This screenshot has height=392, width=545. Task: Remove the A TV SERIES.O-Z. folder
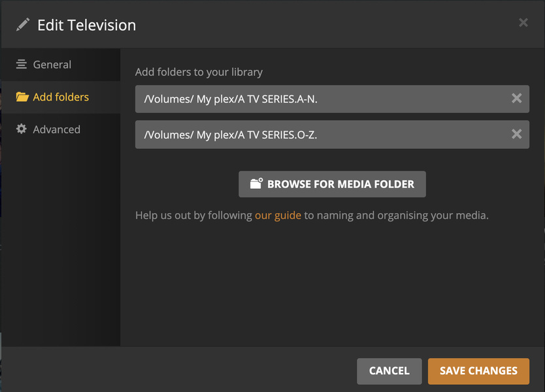coord(516,135)
